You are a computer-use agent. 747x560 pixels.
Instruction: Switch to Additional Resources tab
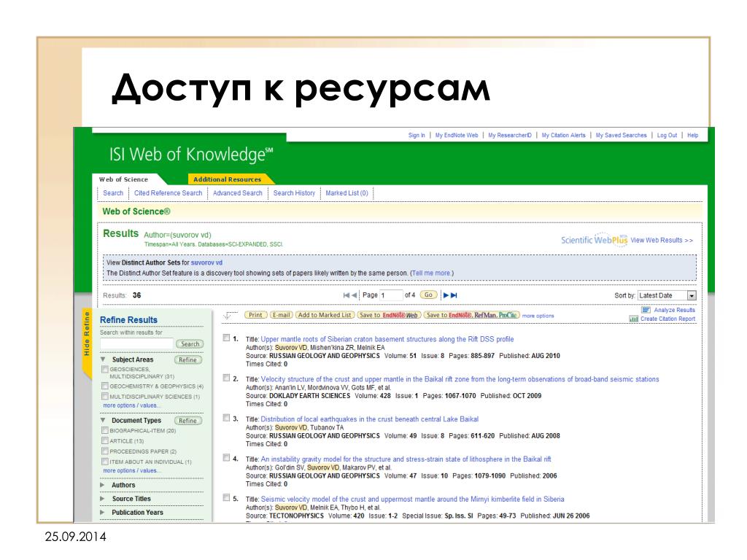pyautogui.click(x=228, y=179)
